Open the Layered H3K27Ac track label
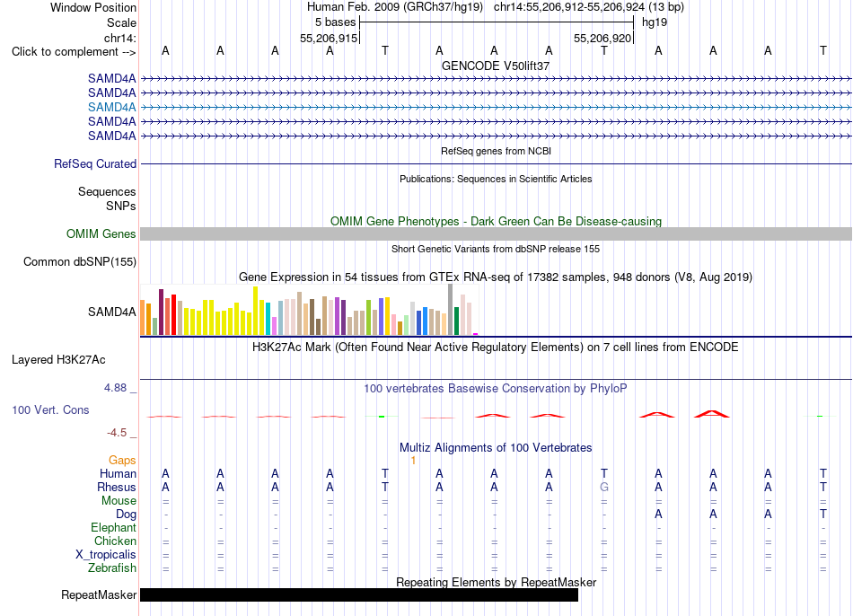The height and width of the screenshot is (616, 853). pos(58,360)
